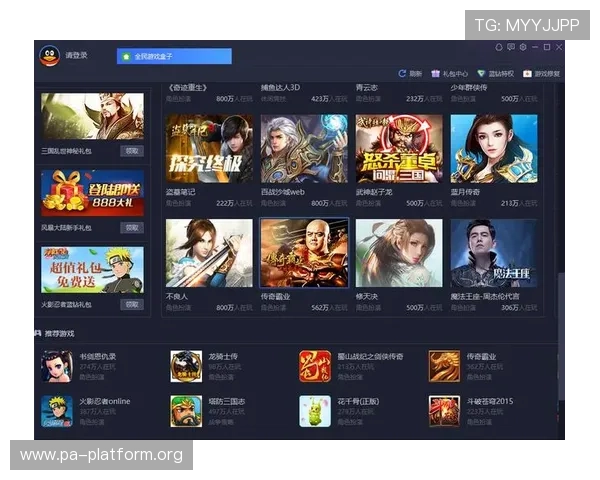Click the 蓝月传奇 caption text
The width and height of the screenshot is (600, 480).
coord(465,192)
